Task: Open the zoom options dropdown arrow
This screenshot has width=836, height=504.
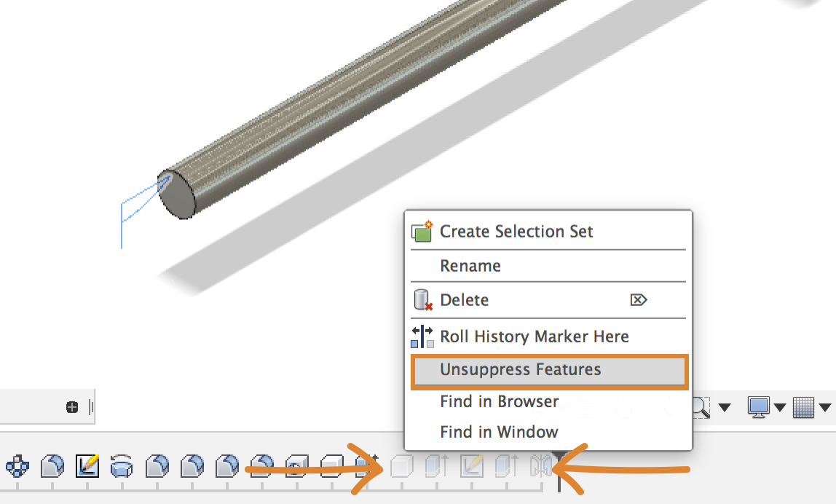Action: (x=724, y=407)
